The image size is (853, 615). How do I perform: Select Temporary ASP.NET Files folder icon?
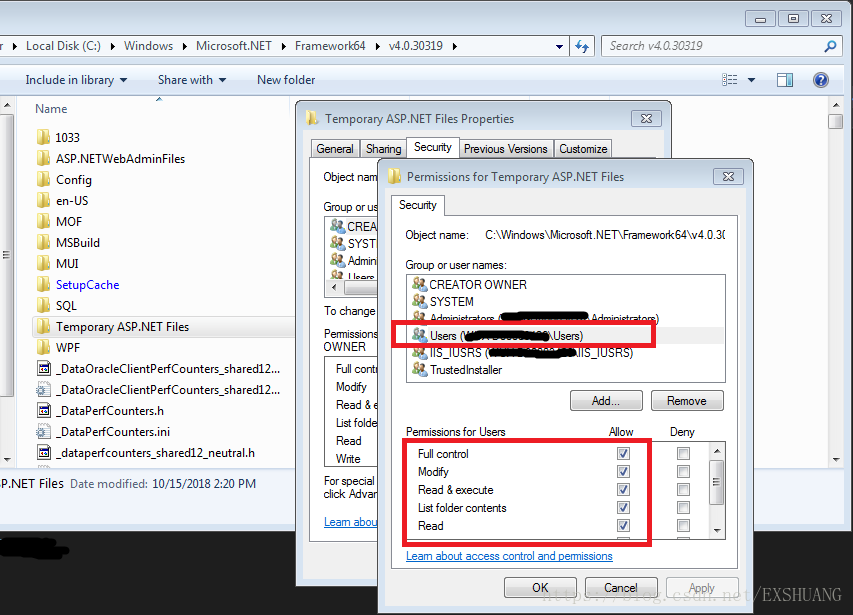click(44, 326)
